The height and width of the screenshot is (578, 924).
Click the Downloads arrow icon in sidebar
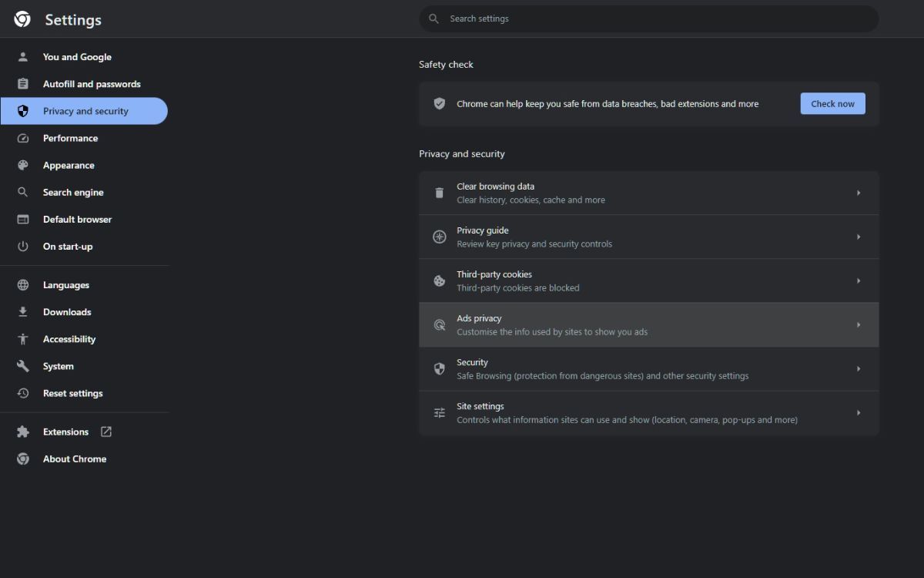point(22,311)
